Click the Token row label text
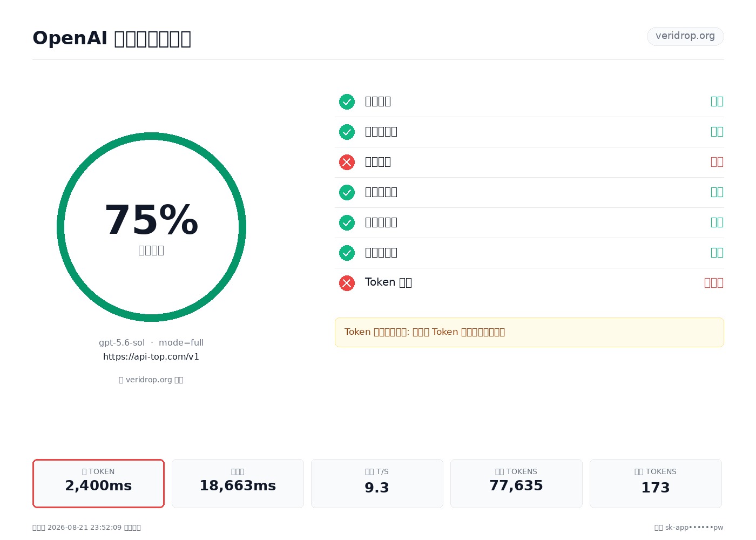This screenshot has height=540, width=756. pos(388,282)
